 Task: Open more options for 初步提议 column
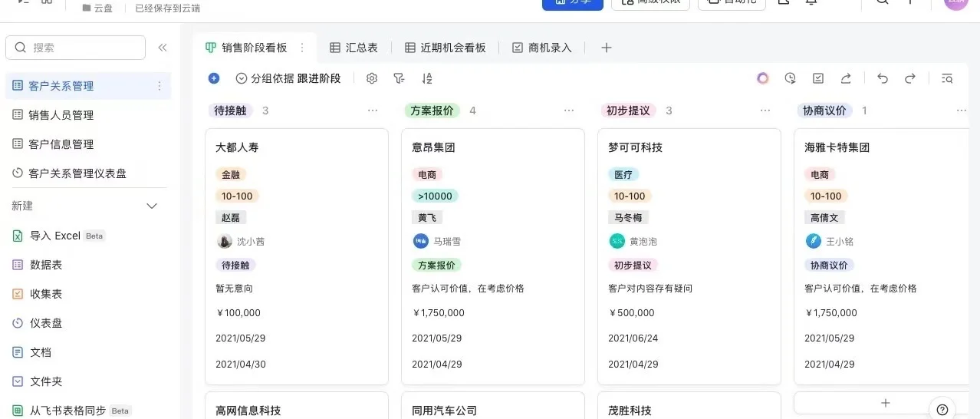tap(765, 111)
